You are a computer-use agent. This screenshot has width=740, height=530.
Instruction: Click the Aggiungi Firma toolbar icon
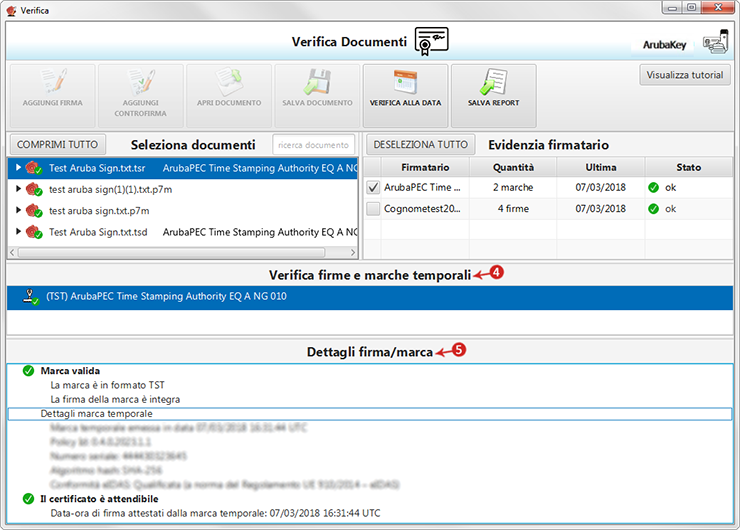tap(53, 81)
